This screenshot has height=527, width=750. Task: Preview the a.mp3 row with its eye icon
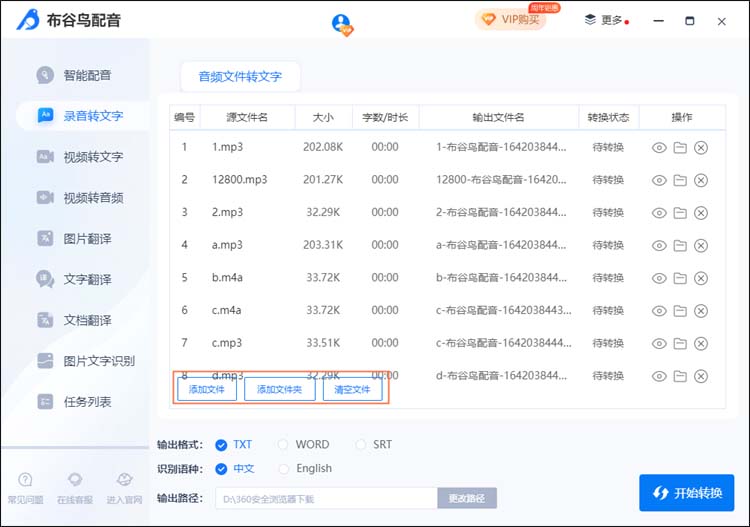[659, 246]
